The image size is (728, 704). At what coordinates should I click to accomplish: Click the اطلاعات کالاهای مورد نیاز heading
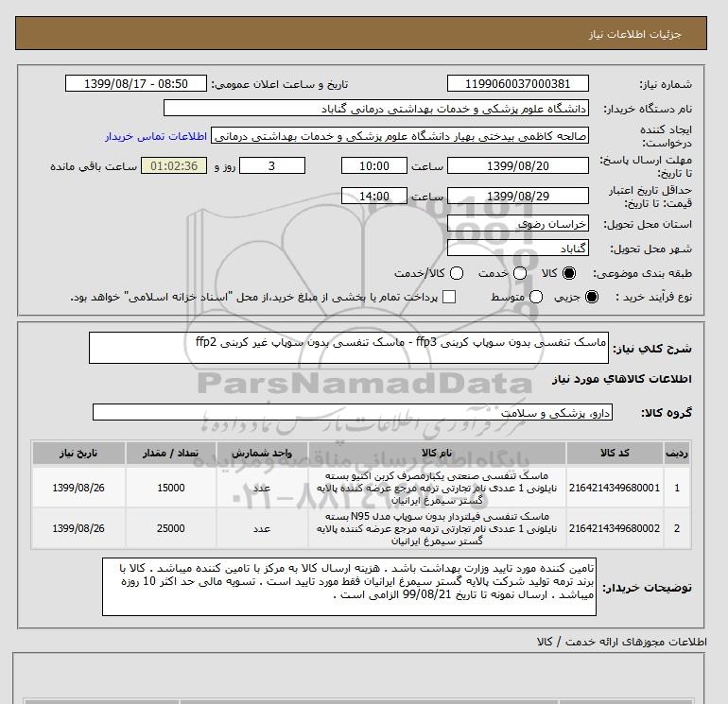(622, 379)
